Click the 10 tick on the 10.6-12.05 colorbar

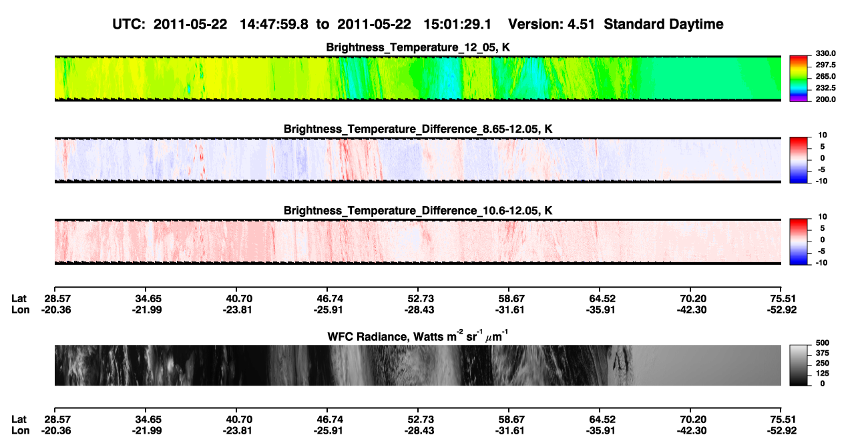point(821,217)
